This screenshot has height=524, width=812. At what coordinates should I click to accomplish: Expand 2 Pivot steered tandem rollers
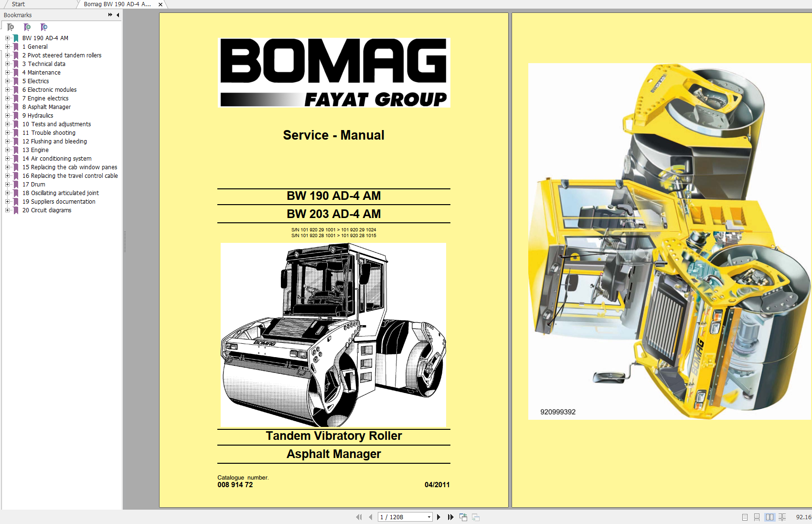(x=7, y=55)
